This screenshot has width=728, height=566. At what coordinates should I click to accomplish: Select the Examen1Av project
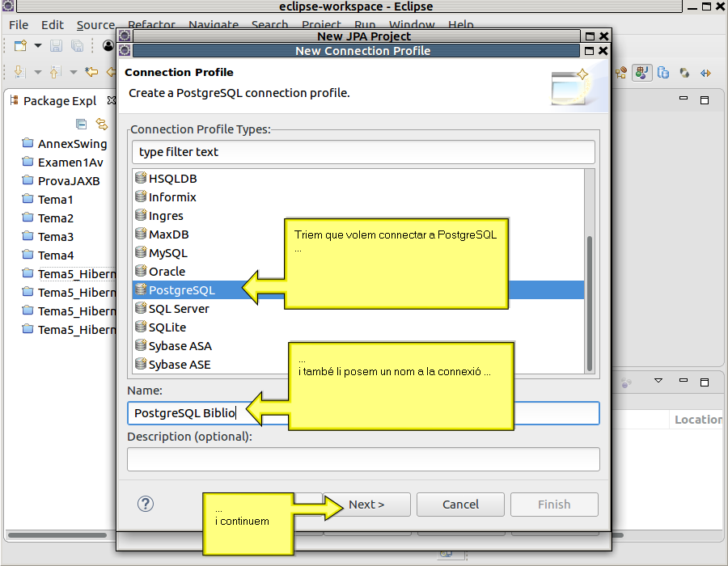coord(70,163)
